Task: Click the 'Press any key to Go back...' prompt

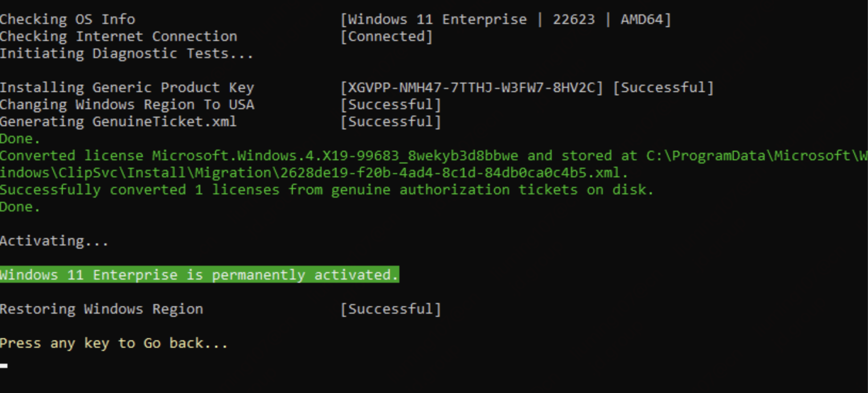Action: (x=114, y=343)
